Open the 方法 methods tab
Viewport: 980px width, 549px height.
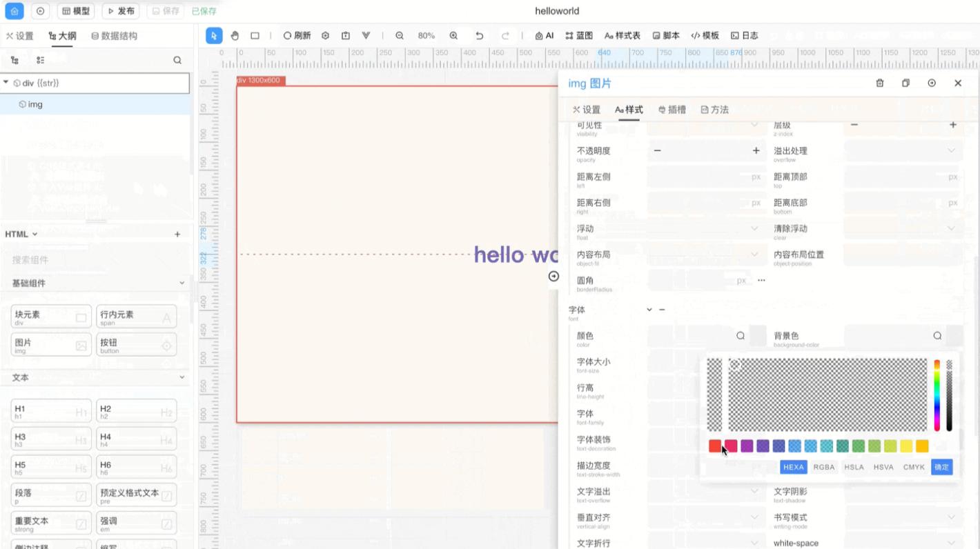714,110
